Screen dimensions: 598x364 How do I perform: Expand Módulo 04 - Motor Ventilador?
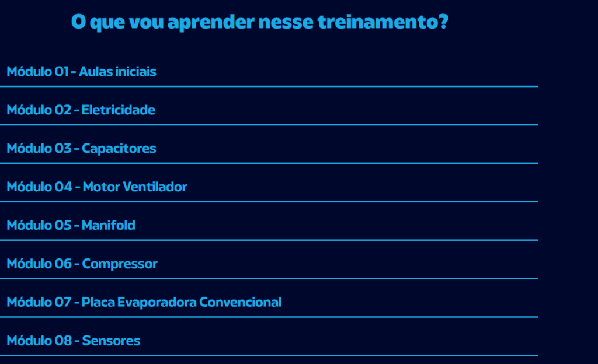[x=269, y=187]
